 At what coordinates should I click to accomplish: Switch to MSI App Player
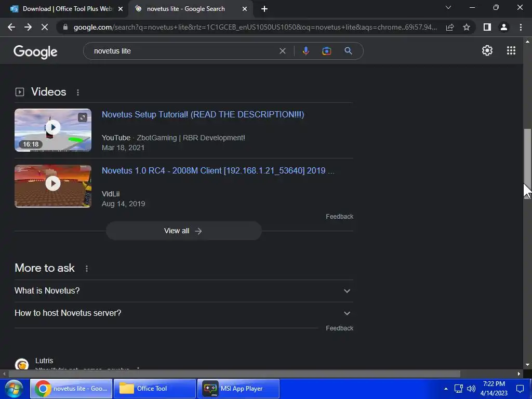tap(238, 389)
